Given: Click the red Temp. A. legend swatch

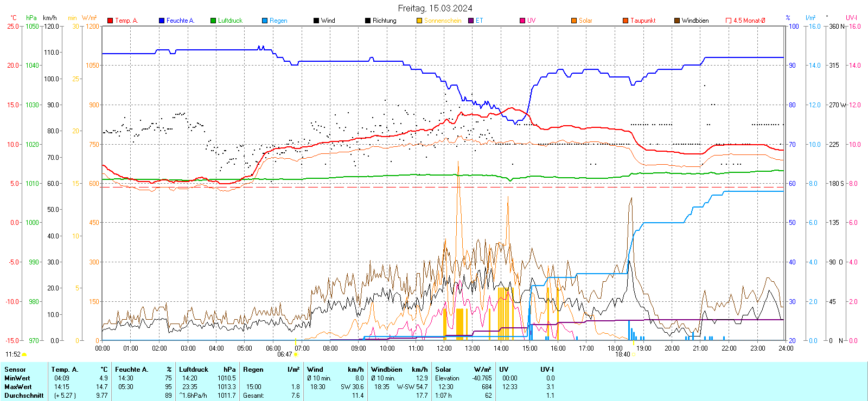Looking at the screenshot, I should tap(110, 21).
